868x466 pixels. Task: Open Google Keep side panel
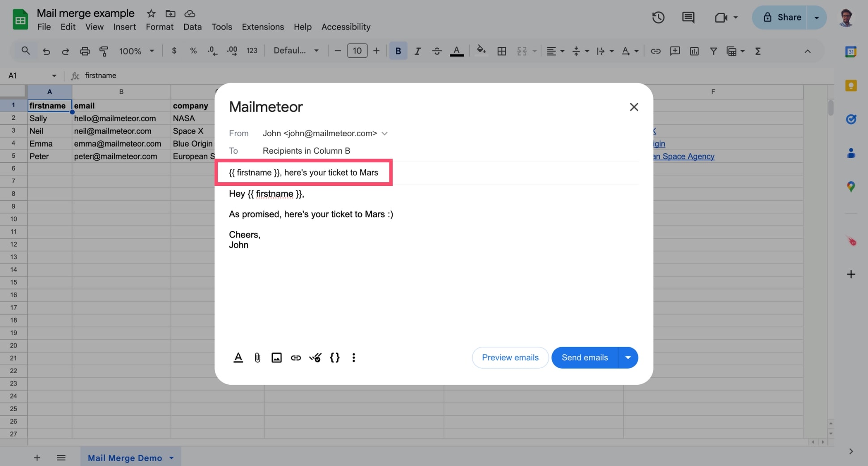(x=851, y=85)
